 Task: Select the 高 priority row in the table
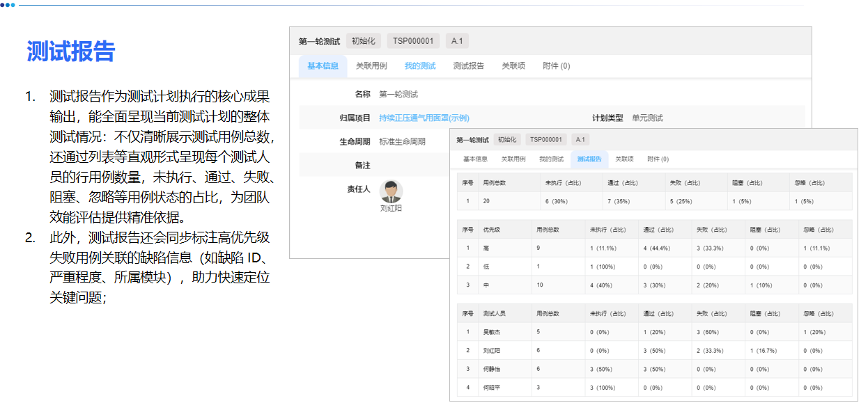(x=655, y=248)
